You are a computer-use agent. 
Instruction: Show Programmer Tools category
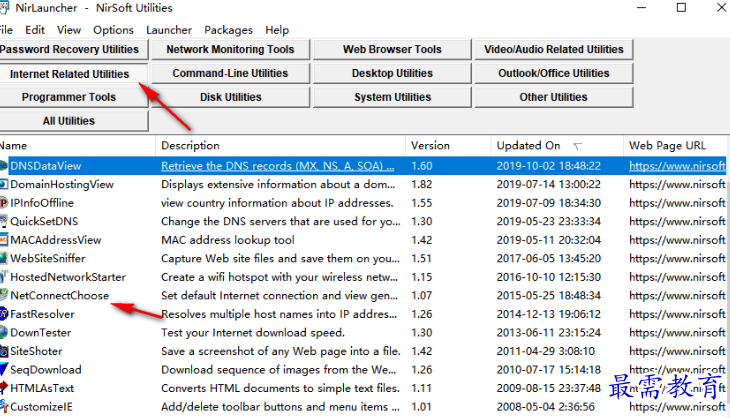(x=73, y=97)
